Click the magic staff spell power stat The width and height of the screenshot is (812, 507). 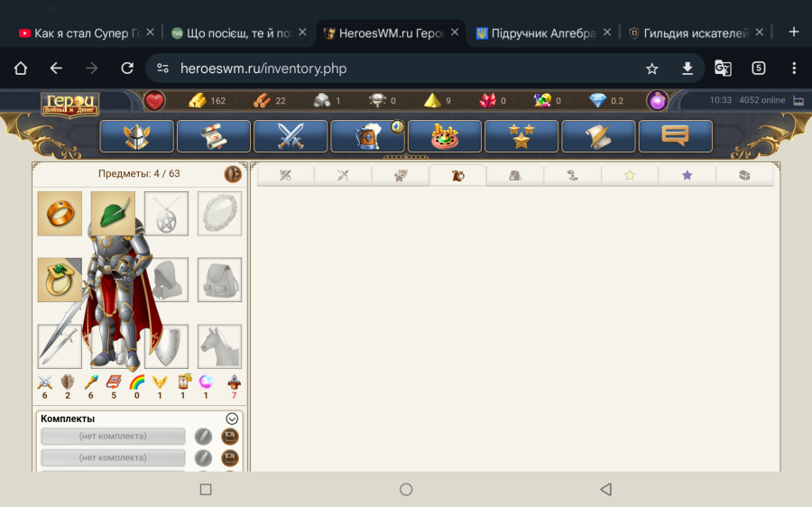[90, 383]
